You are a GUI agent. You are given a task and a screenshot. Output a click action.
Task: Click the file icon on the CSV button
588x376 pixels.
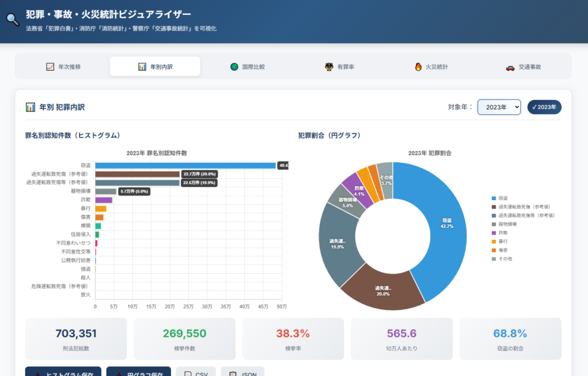187,374
